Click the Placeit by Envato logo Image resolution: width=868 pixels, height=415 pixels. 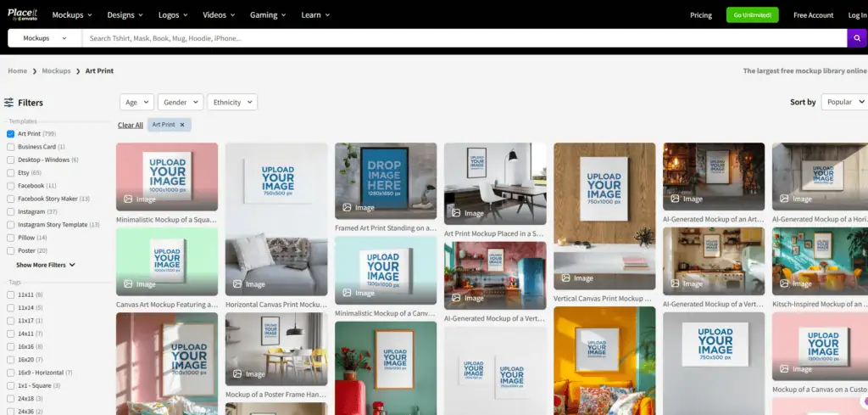pyautogui.click(x=25, y=14)
